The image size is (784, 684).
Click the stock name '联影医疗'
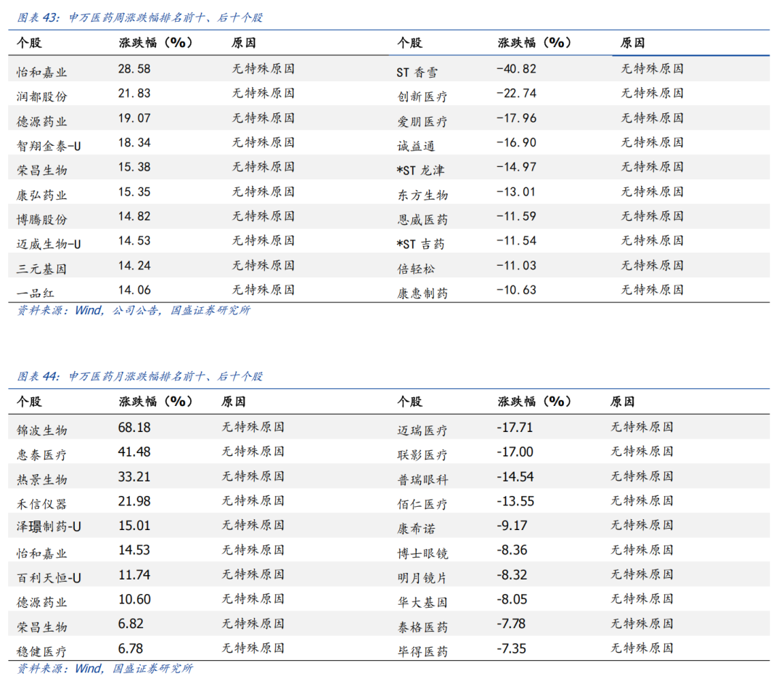(x=422, y=455)
